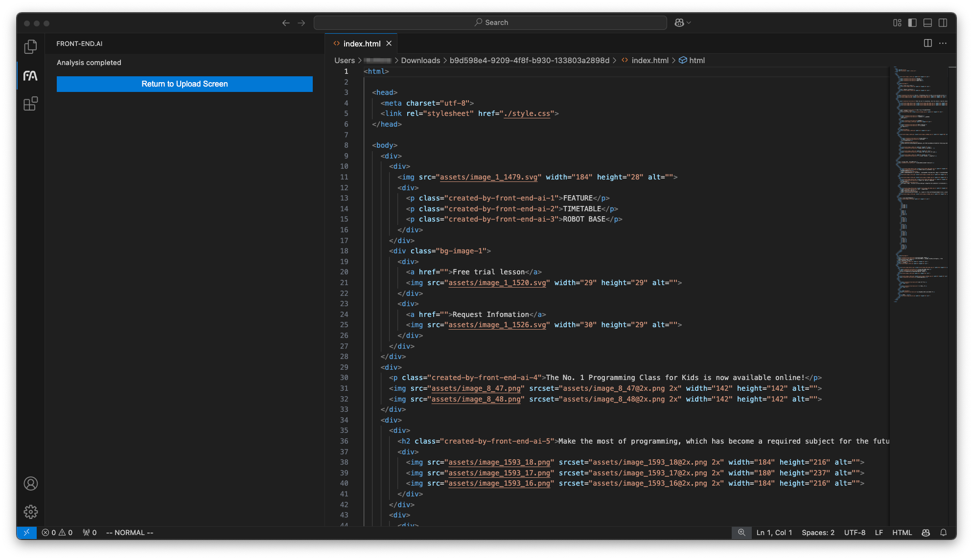
Task: Open notifications via the bell icon
Action: click(x=944, y=533)
